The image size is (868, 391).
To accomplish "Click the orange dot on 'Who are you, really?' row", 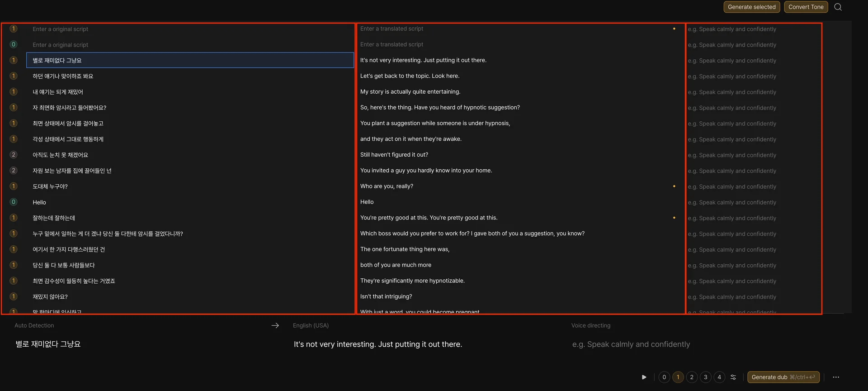I will 674,186.
